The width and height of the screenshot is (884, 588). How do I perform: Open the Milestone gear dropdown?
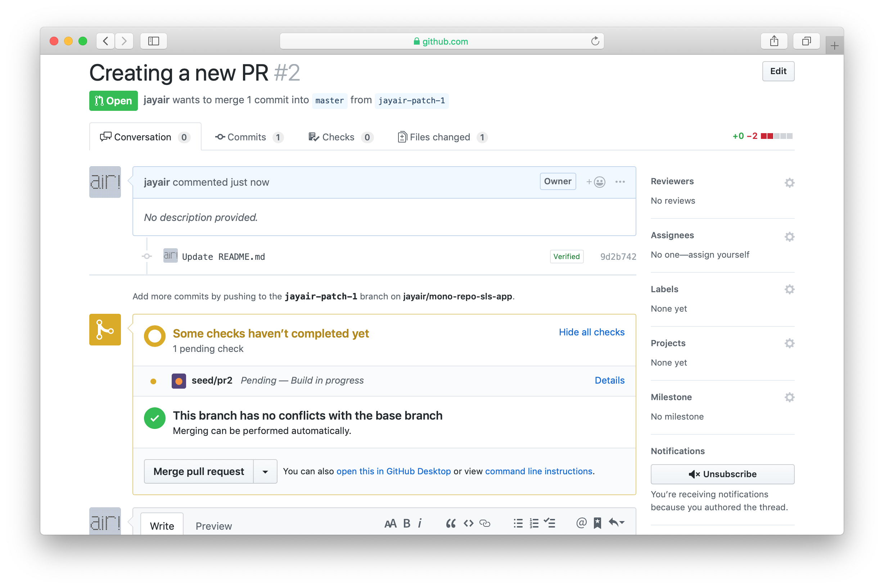click(789, 397)
